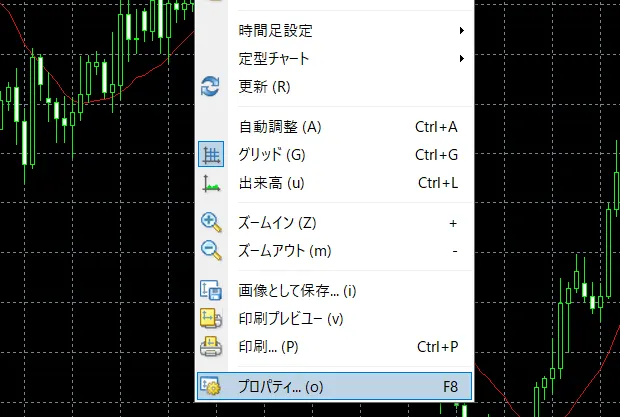Select 印刷プレビュー (v) entry

[x=335, y=319]
